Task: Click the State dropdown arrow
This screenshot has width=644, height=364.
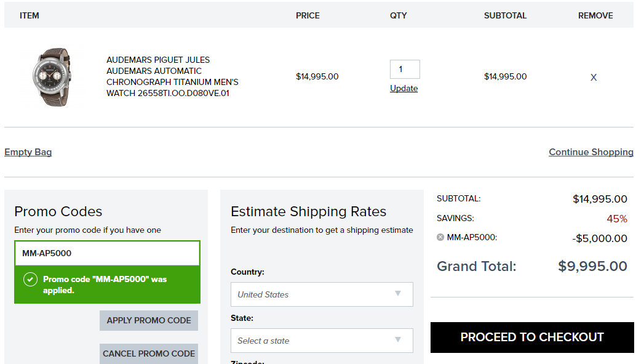Action: tap(398, 340)
